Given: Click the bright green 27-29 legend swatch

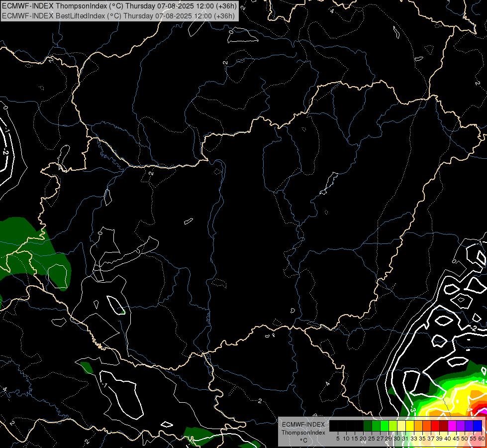Looking at the screenshot, I should click(x=384, y=426).
